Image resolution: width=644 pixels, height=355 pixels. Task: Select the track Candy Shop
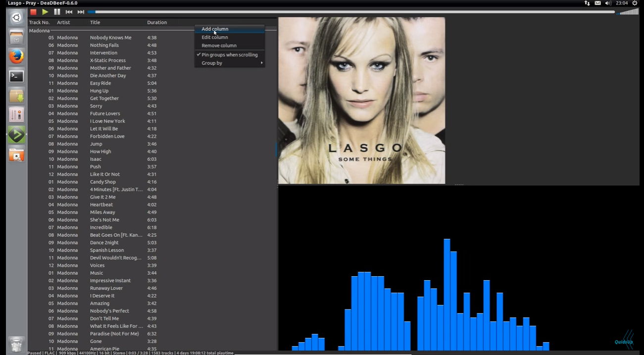pyautogui.click(x=152, y=182)
